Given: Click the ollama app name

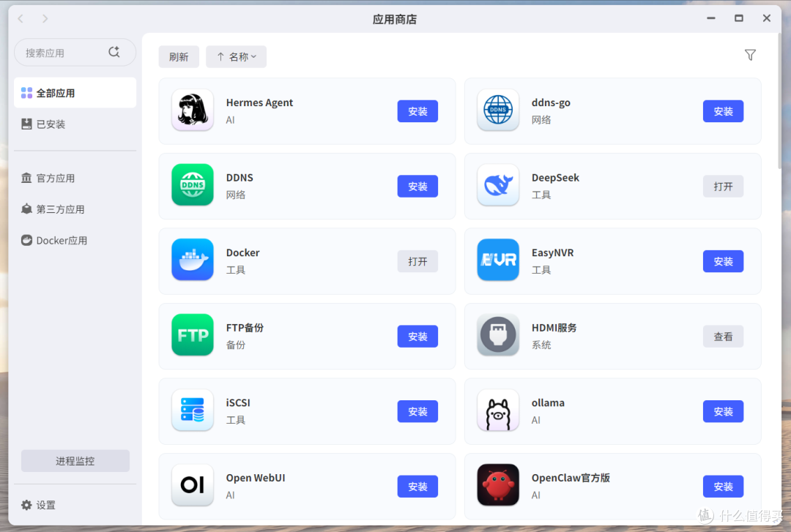Looking at the screenshot, I should (x=548, y=403).
